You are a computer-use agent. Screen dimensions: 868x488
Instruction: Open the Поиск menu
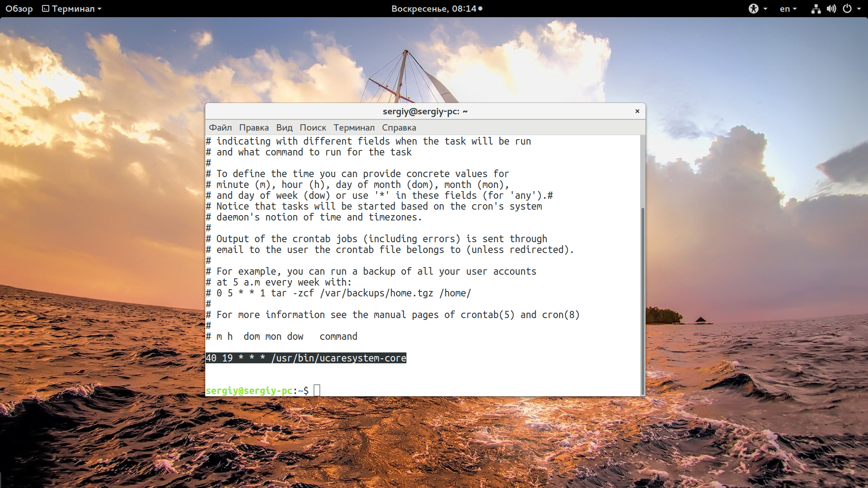click(312, 127)
